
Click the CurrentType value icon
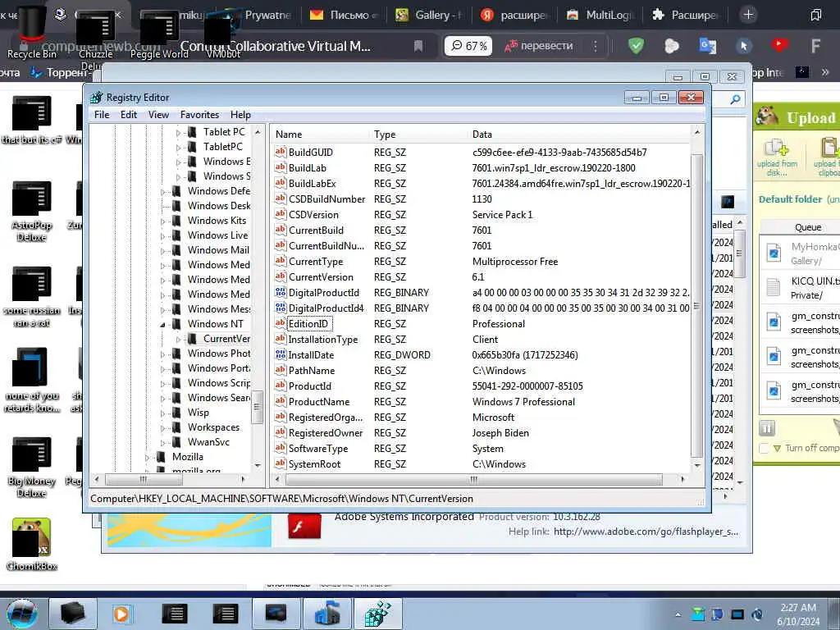(x=281, y=262)
